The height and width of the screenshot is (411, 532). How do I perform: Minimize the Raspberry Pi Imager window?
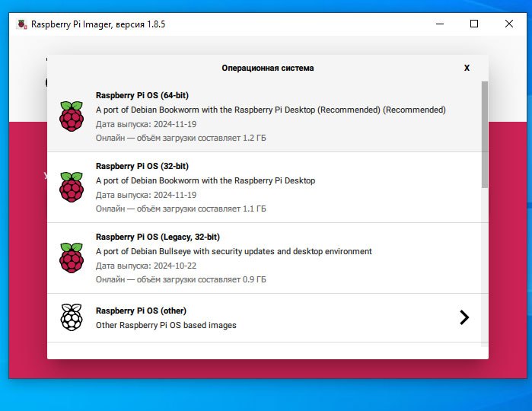(440, 24)
